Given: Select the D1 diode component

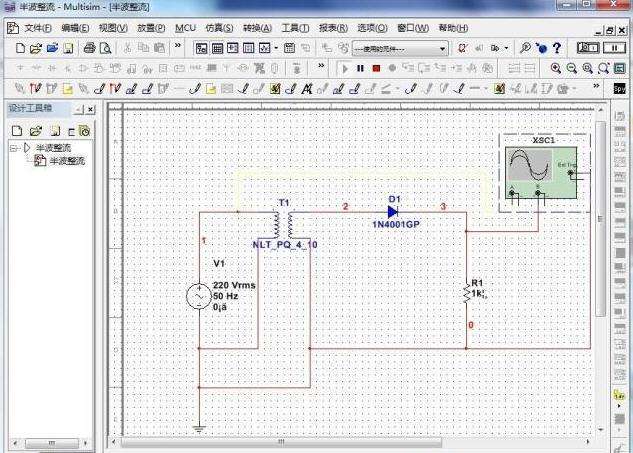Looking at the screenshot, I should point(393,211).
